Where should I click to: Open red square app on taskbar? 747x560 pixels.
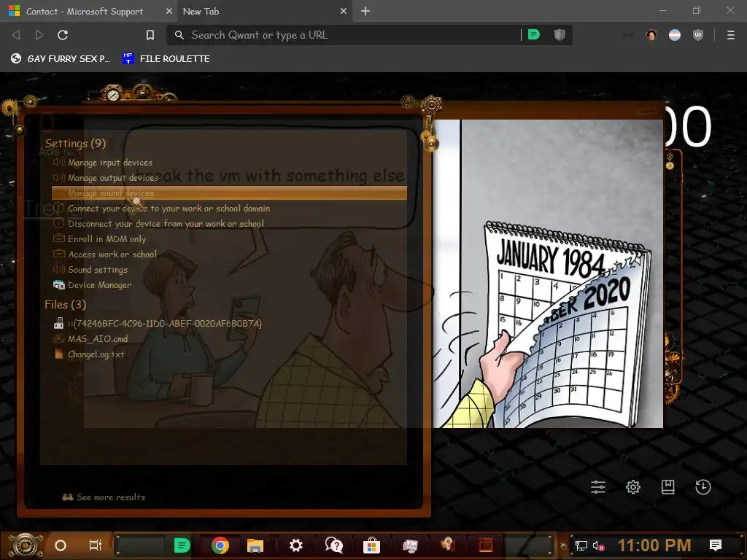485,545
